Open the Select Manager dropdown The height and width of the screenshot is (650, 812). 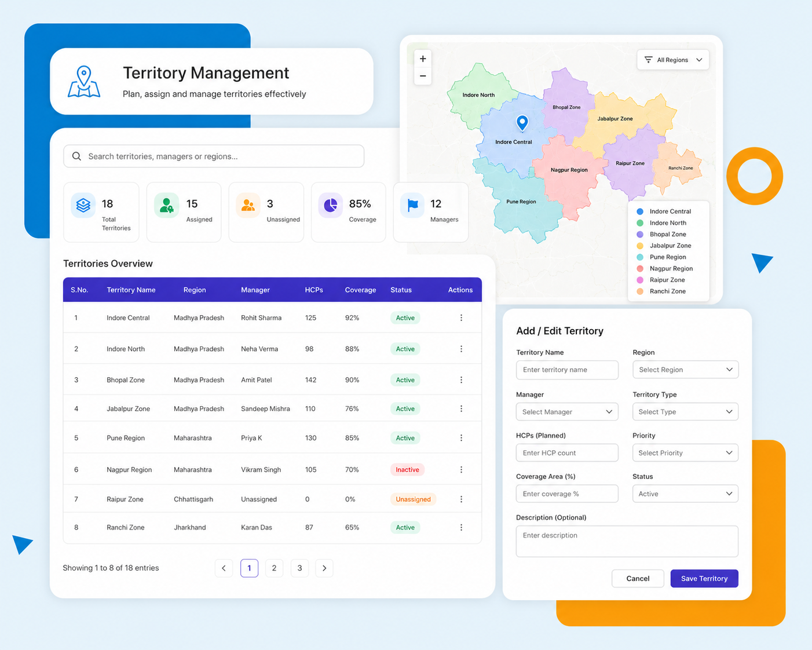567,412
